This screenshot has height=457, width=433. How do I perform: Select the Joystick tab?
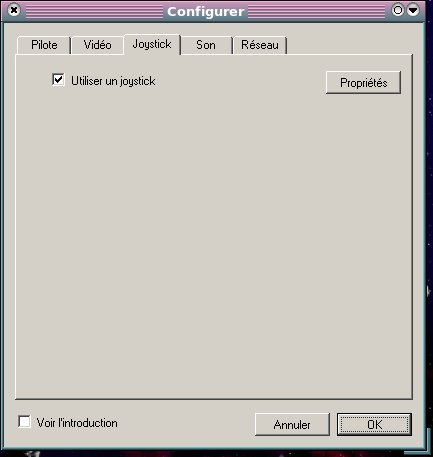152,44
